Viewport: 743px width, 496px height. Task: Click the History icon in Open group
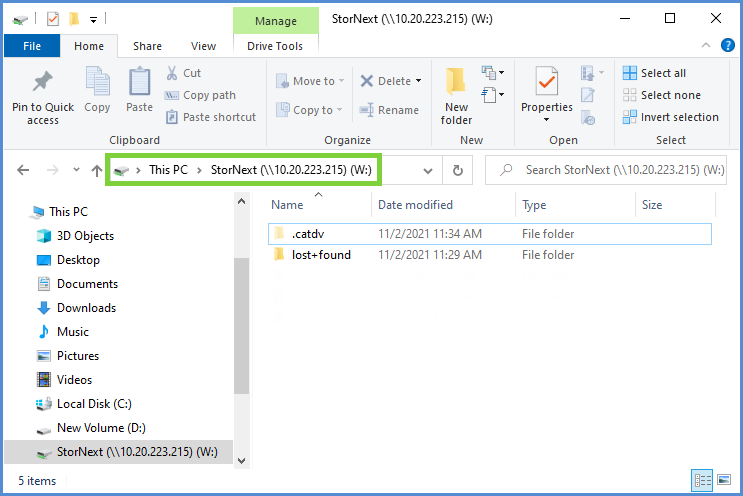[588, 117]
